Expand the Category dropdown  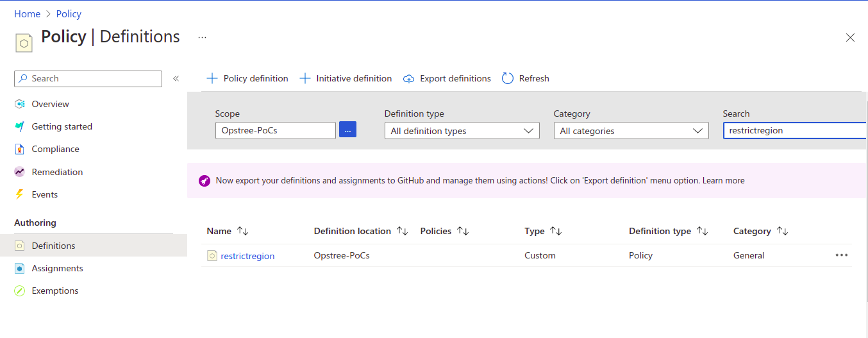coord(631,131)
